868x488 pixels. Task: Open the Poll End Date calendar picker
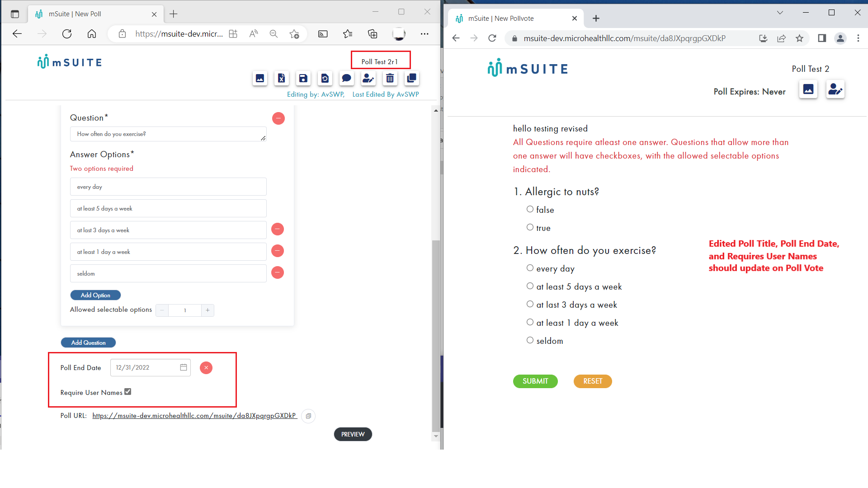click(x=184, y=367)
